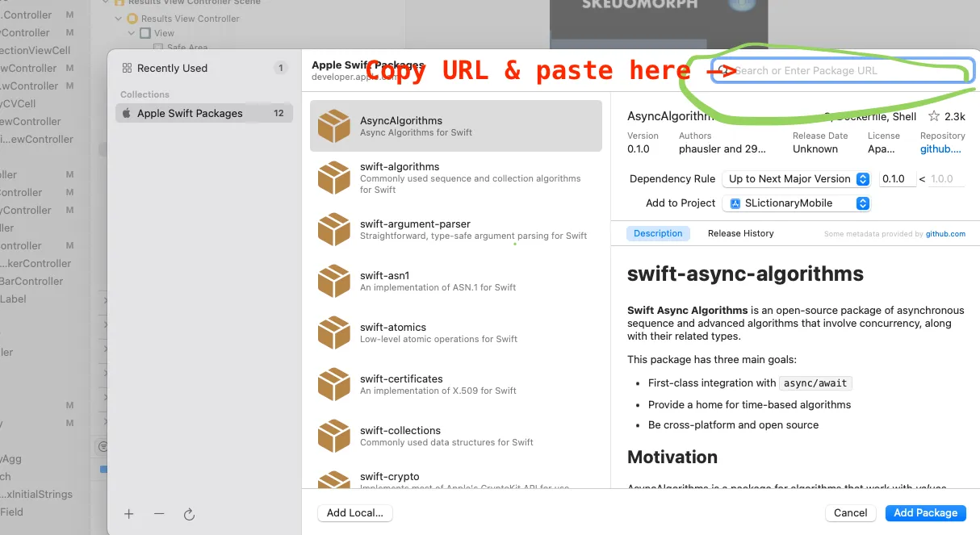Click the star icon beside 2.3k
Viewport: 980px width, 535px height.
pos(933,116)
